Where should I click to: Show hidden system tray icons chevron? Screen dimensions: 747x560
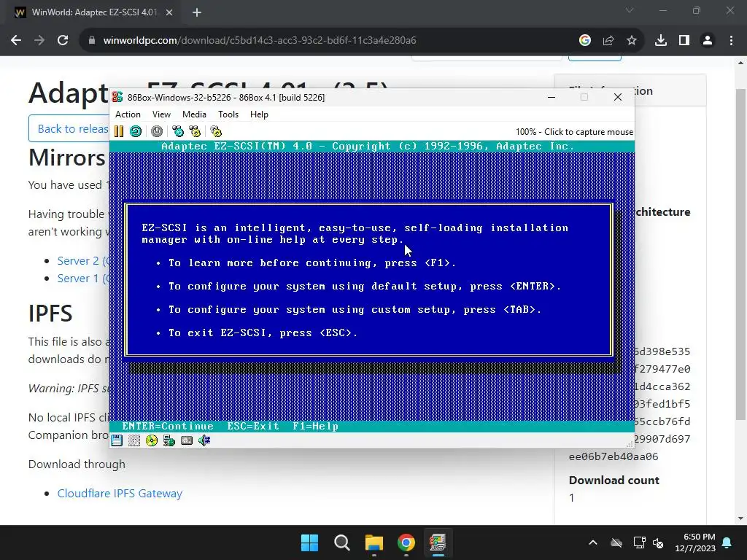point(592,542)
